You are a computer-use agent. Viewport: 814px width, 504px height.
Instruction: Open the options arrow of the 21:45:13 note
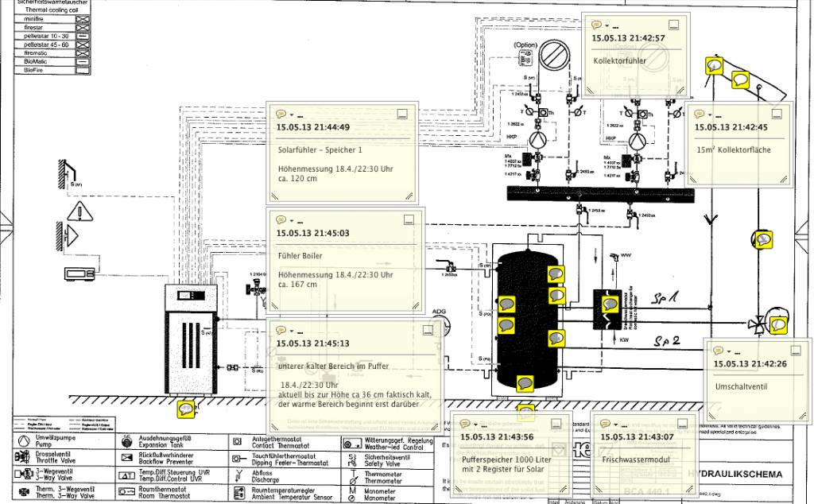(292, 331)
